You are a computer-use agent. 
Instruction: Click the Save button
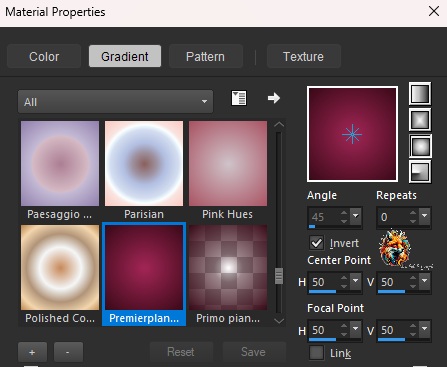point(253,352)
